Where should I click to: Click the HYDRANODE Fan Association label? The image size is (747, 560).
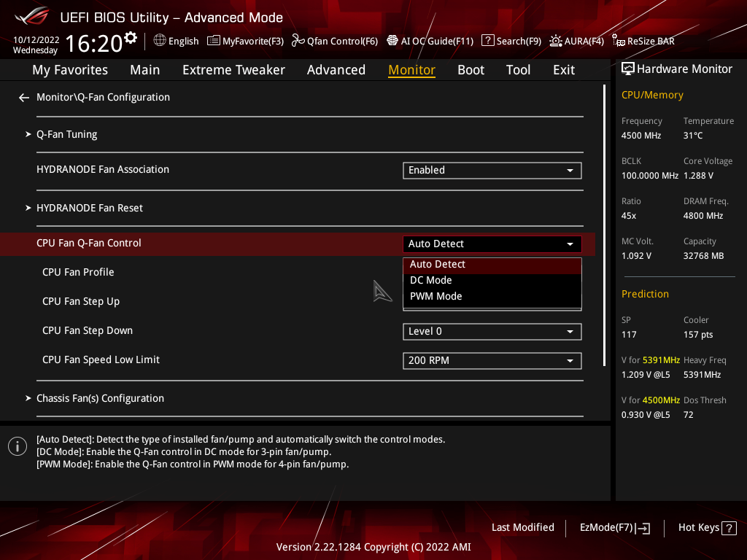[102, 169]
